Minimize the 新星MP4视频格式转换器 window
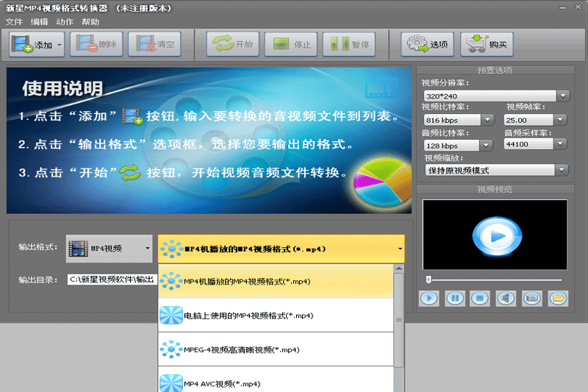Image resolution: width=588 pixels, height=392 pixels. [x=563, y=7]
